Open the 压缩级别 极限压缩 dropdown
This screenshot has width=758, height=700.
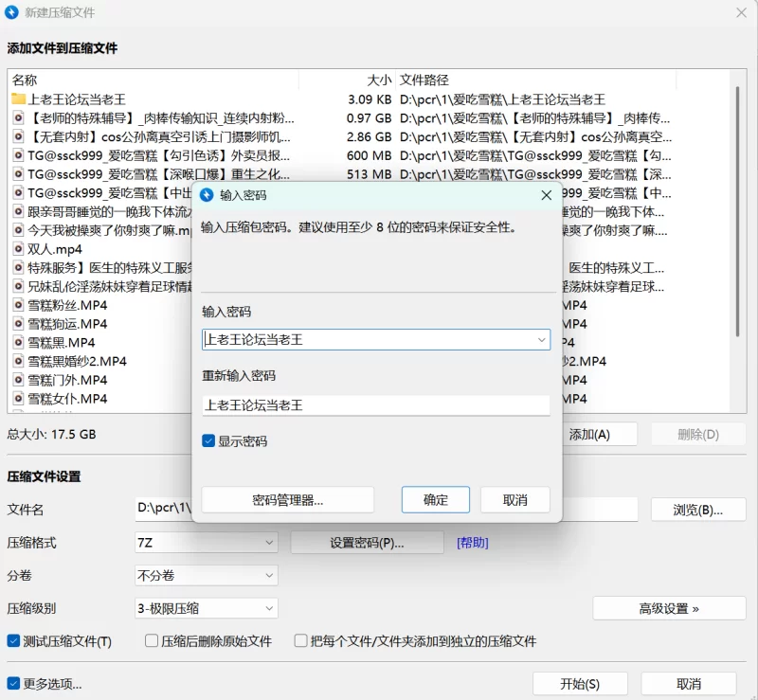click(x=269, y=608)
